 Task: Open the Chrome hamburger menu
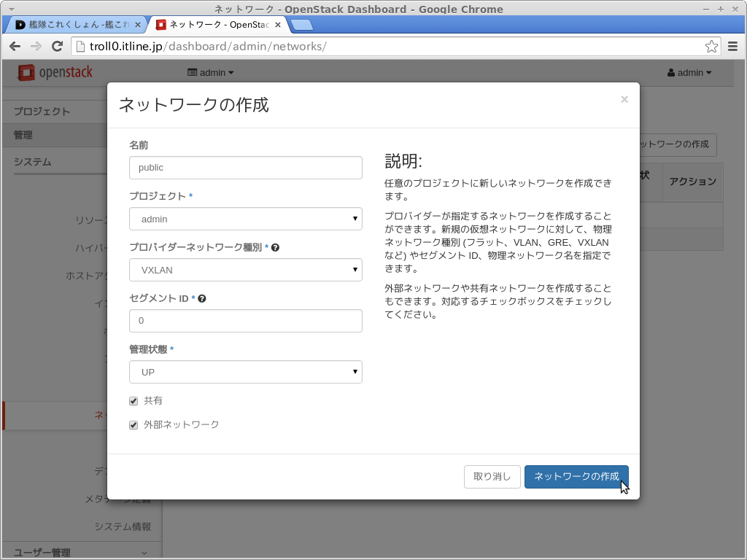[x=733, y=47]
